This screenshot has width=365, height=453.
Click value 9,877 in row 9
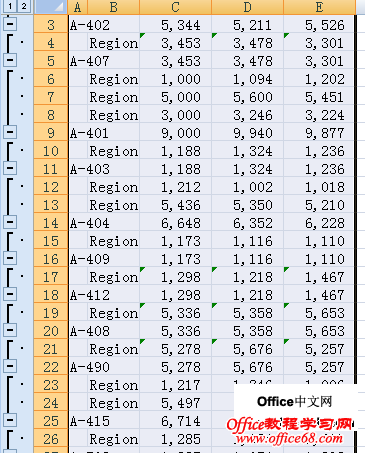click(x=319, y=133)
